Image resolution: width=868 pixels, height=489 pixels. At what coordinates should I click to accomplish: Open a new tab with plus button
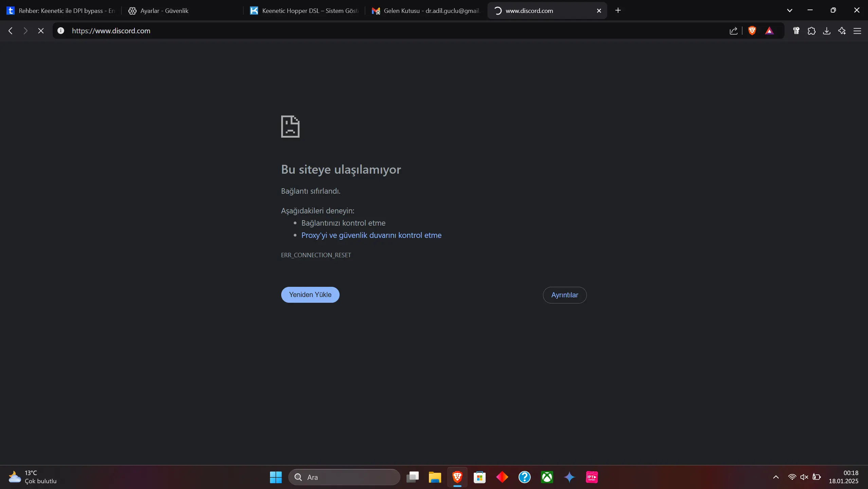point(618,11)
